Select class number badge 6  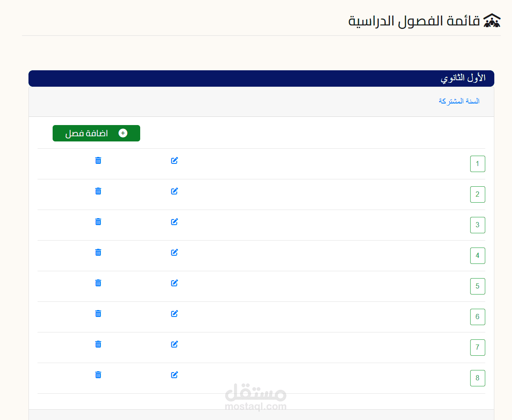pos(477,317)
